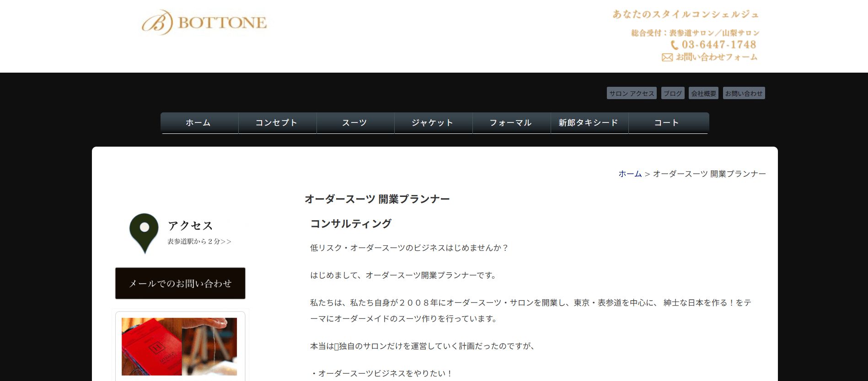Click the ホーム breadcrumb link
The height and width of the screenshot is (381, 868).
pos(630,174)
